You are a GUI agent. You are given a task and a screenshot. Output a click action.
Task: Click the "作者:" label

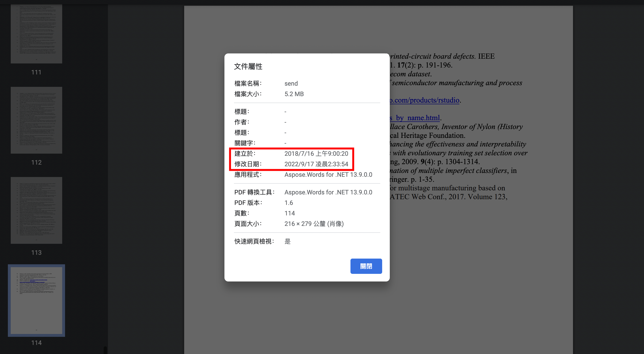[242, 122]
